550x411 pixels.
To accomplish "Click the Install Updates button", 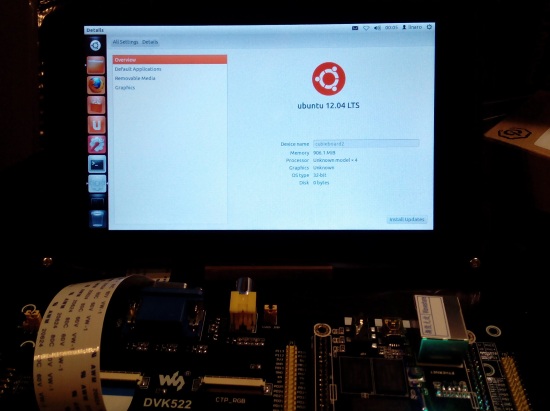I will tap(407, 220).
